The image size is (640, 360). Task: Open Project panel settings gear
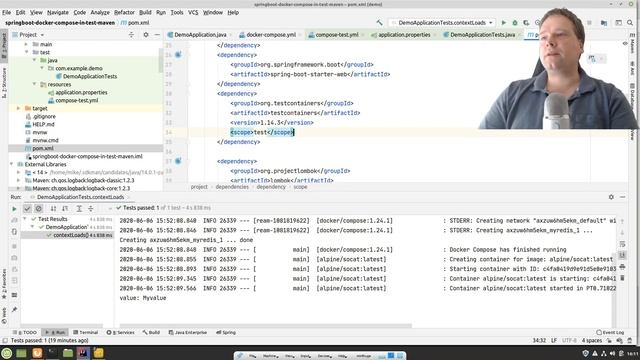pos(146,35)
